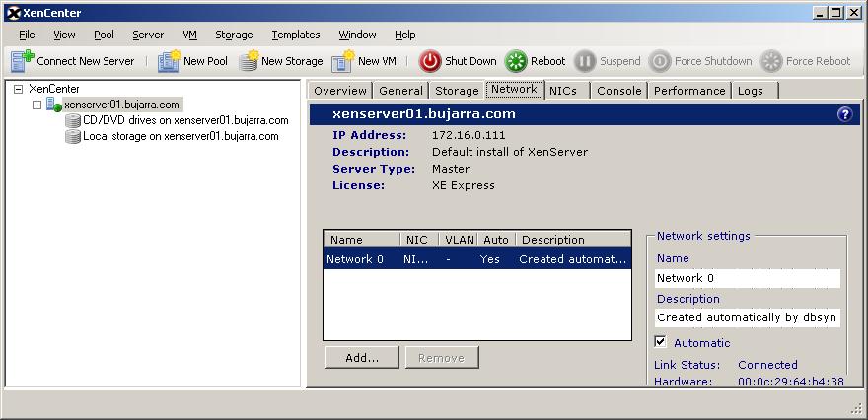The height and width of the screenshot is (420, 868).
Task: Click the Local storage disk icon
Action: click(x=73, y=137)
